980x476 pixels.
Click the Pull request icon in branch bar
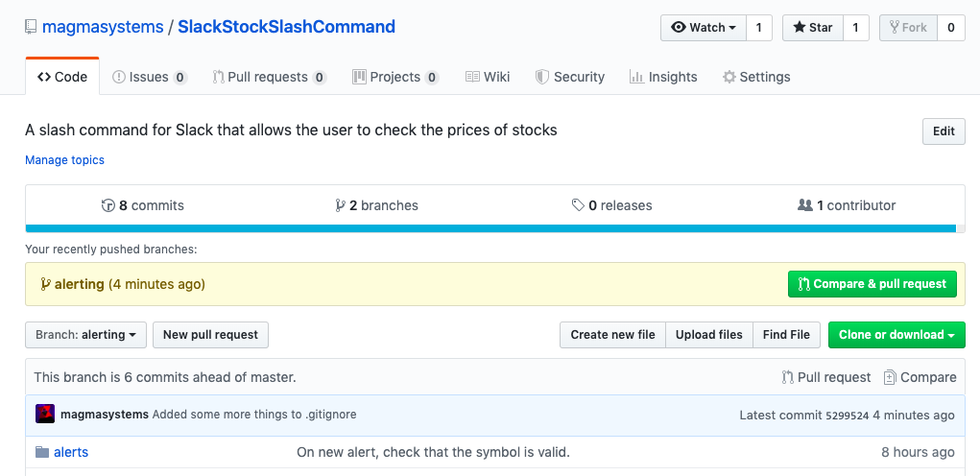click(x=787, y=377)
